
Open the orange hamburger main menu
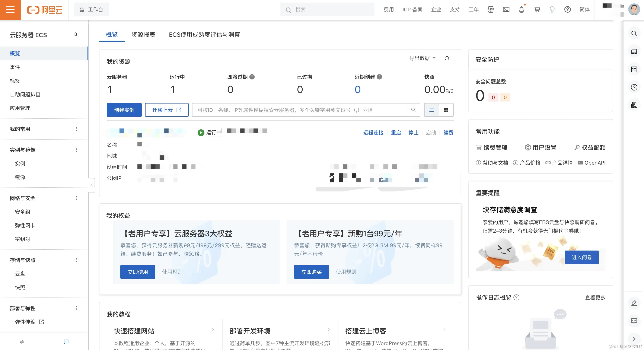(10, 10)
